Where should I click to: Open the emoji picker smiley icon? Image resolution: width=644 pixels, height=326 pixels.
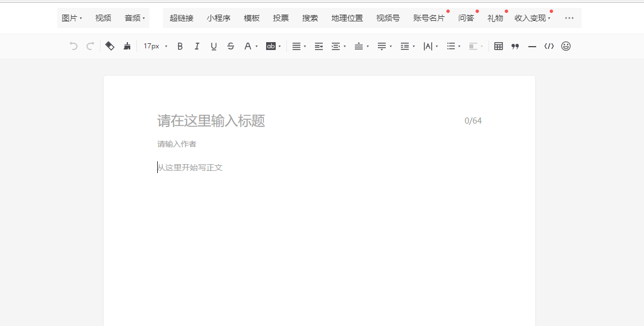566,46
